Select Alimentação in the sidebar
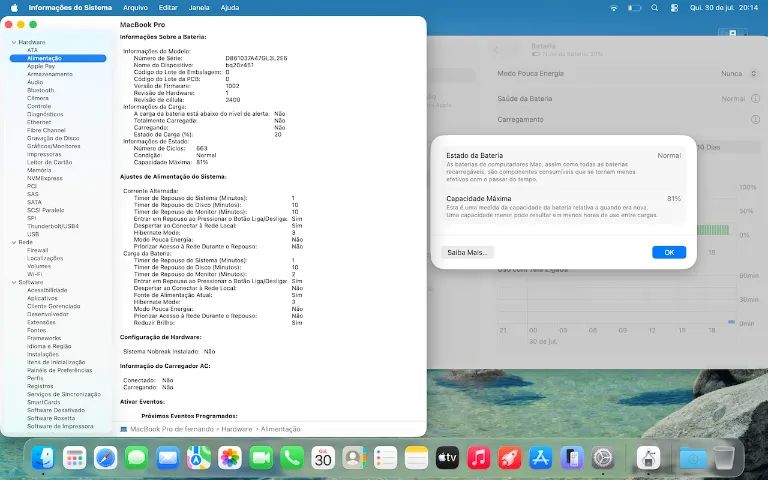The height and width of the screenshot is (480, 768). [58, 58]
